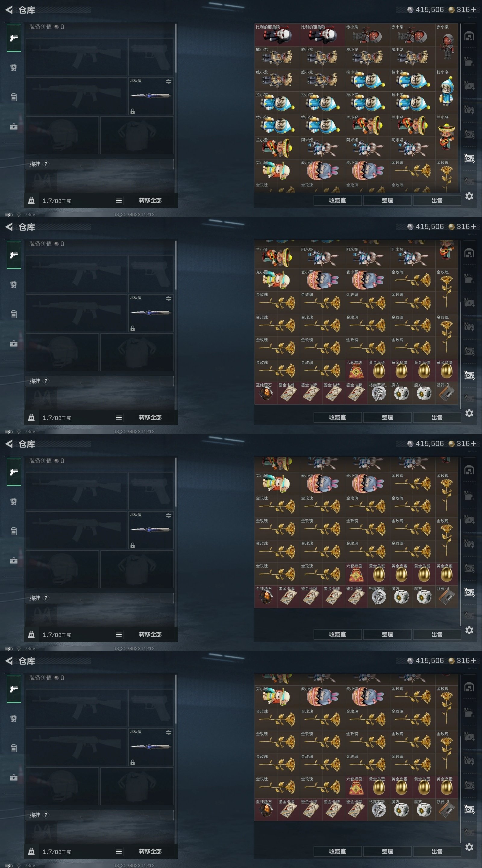Open the briefcase tab in topmost left sidebar
The width and height of the screenshot is (482, 868).
(14, 127)
